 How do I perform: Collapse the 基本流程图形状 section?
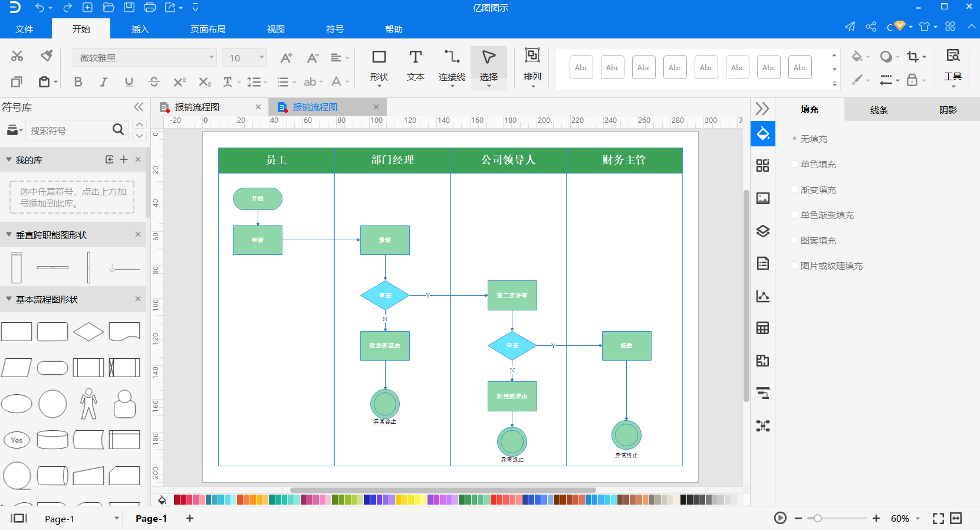coord(9,299)
